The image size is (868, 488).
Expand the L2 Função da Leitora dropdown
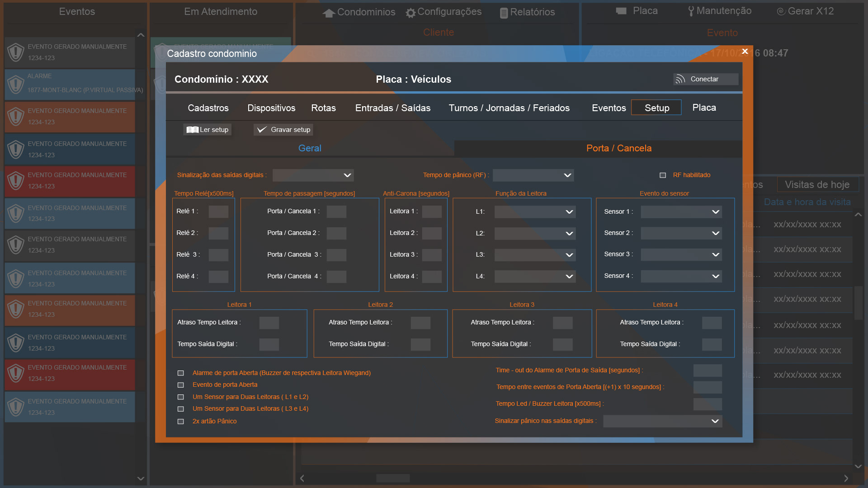click(x=535, y=234)
